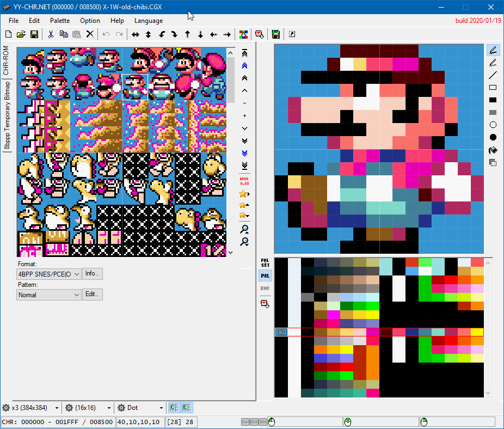Toggle the PAL palette view button

265,275
